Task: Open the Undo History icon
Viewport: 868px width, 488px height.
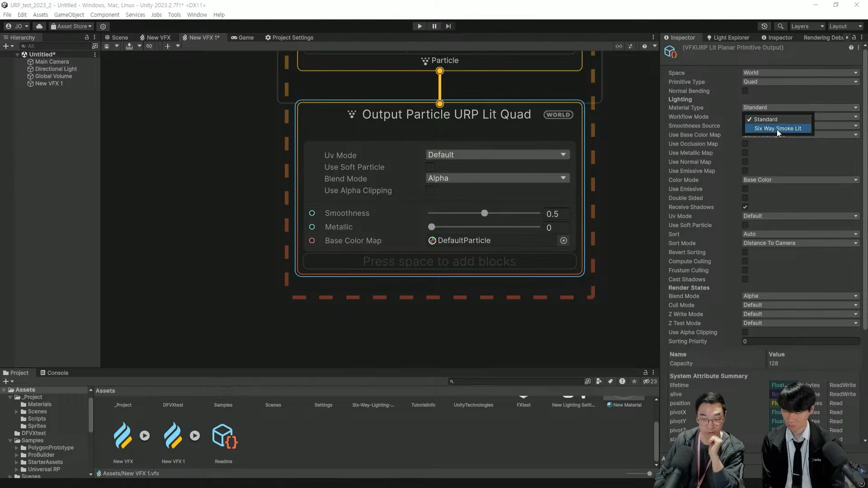Action: 764,26
